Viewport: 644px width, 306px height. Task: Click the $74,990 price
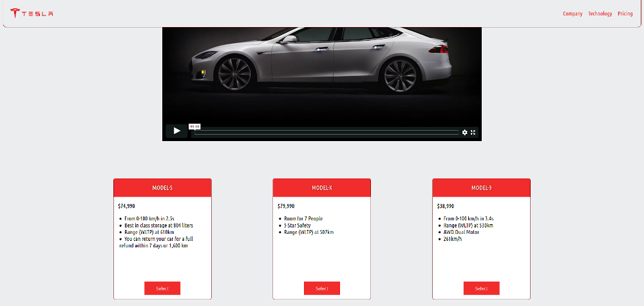point(126,206)
